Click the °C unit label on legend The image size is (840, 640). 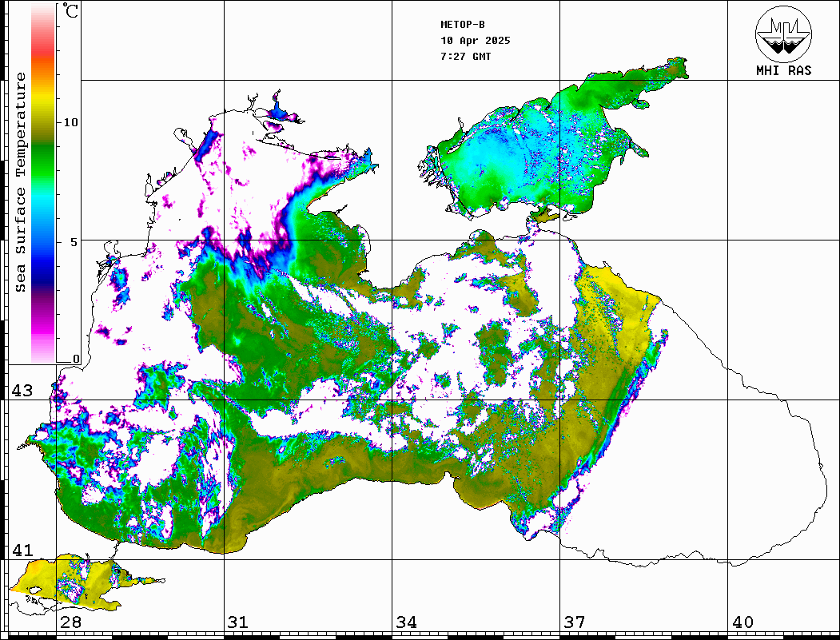(x=70, y=10)
